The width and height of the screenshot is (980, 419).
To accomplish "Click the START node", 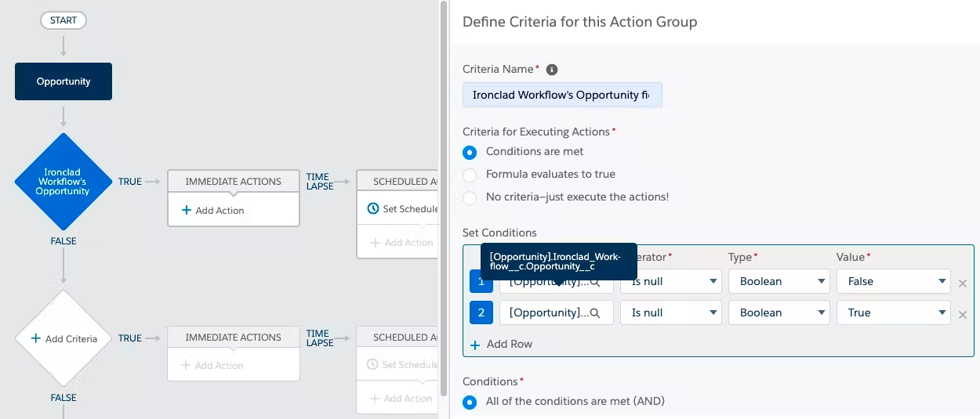I will pos(64,20).
